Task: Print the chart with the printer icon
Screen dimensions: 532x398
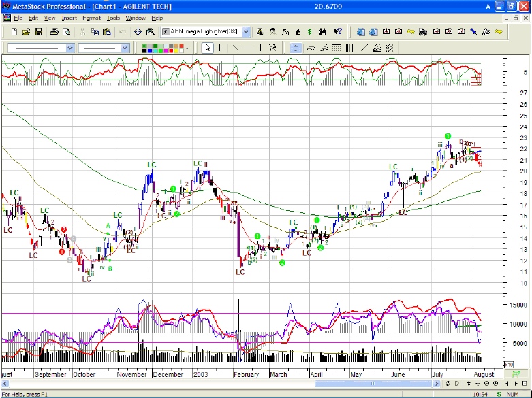Action: (x=54, y=32)
